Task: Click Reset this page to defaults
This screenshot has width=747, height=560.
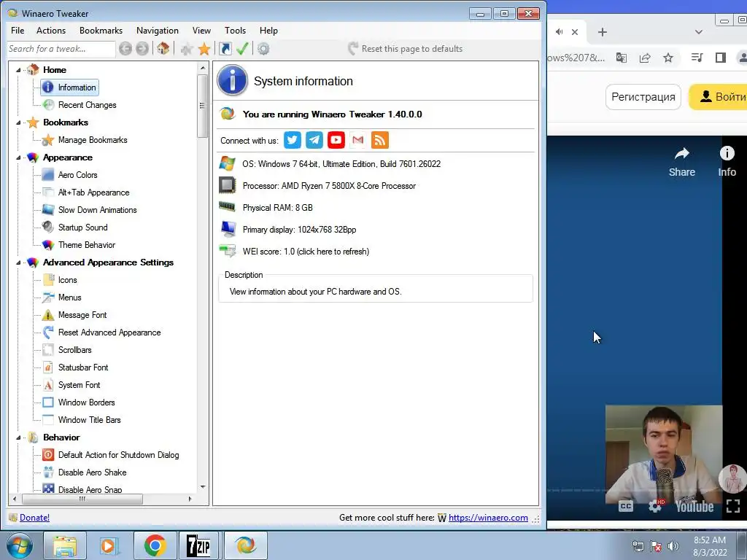Action: 406,49
